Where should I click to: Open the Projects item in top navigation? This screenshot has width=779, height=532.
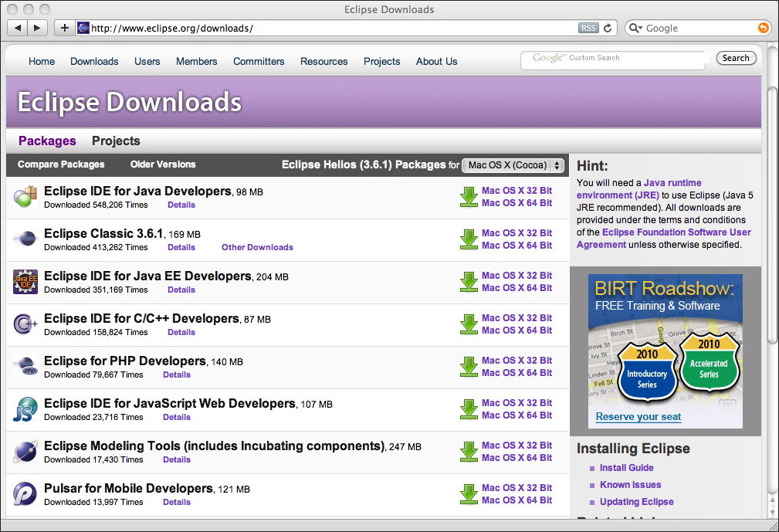tap(382, 61)
